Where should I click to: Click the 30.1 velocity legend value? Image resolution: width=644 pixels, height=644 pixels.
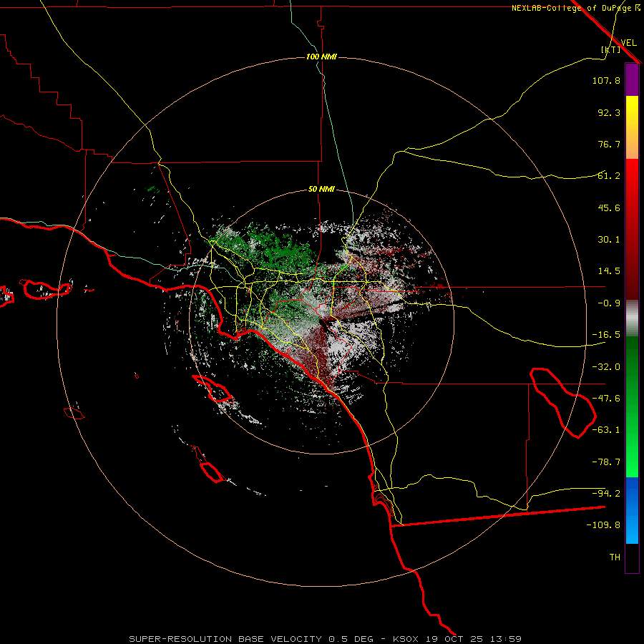(x=609, y=240)
